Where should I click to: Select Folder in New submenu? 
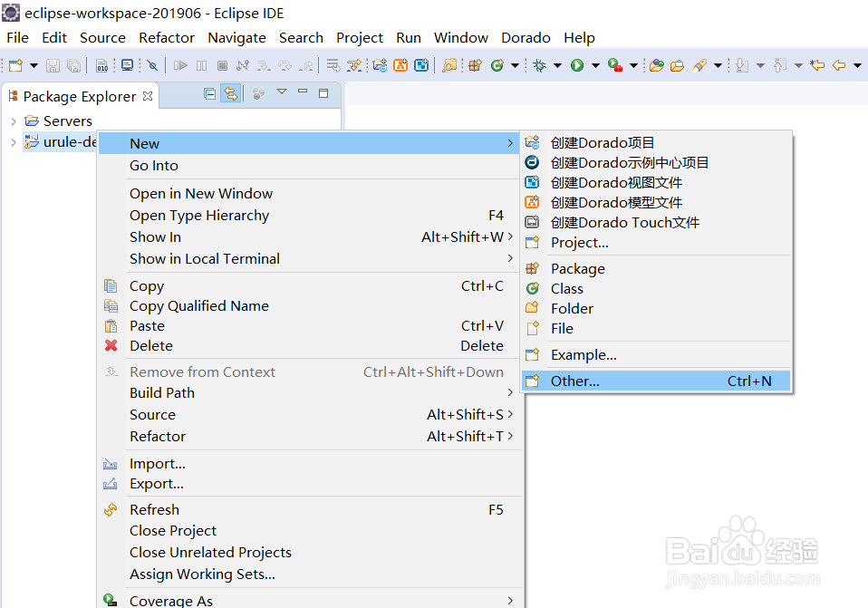[x=656, y=308]
